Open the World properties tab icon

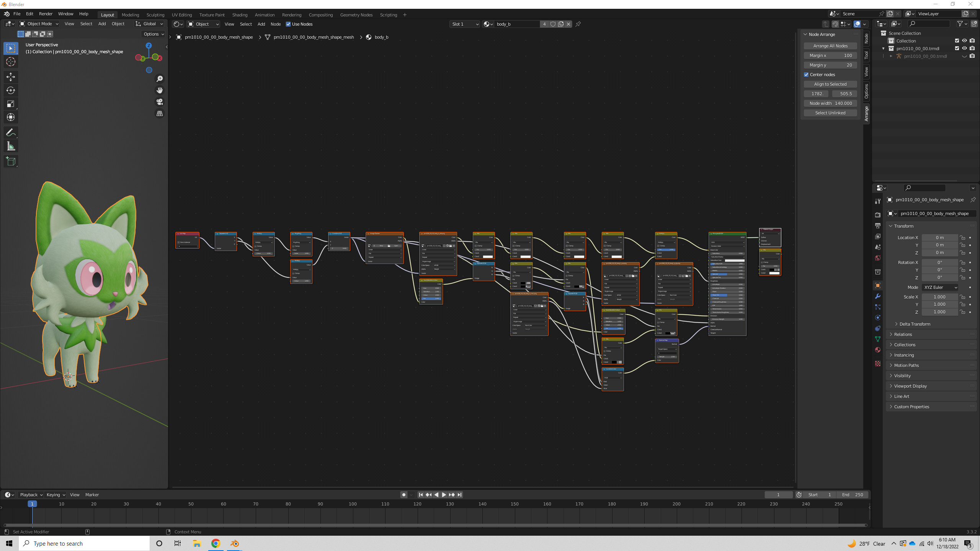pos(878,258)
